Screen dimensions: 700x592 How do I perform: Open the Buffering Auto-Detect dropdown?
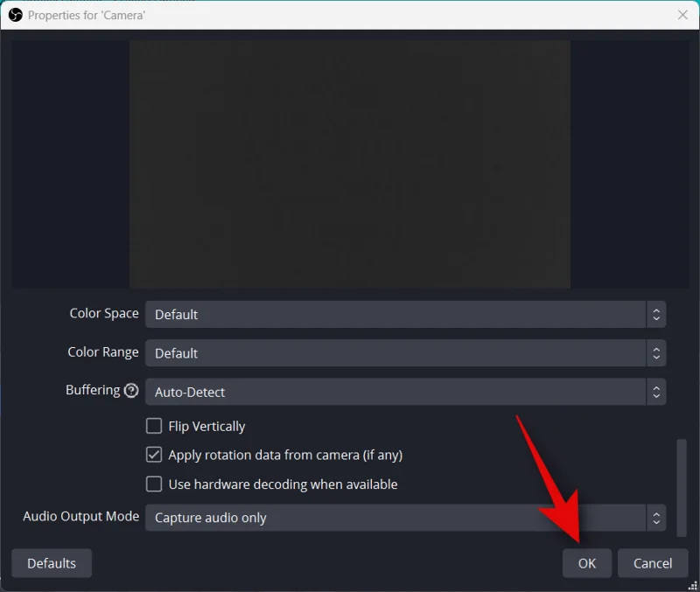(405, 392)
